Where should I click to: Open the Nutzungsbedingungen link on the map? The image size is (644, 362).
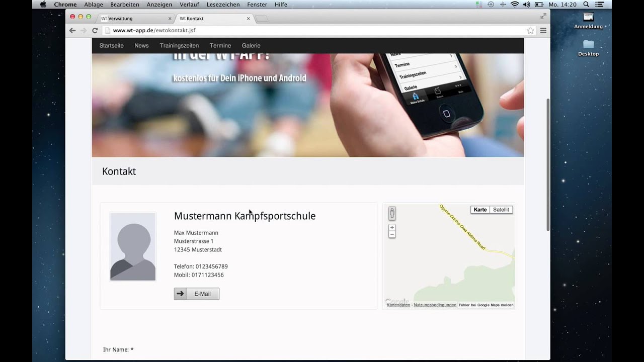coord(435,305)
